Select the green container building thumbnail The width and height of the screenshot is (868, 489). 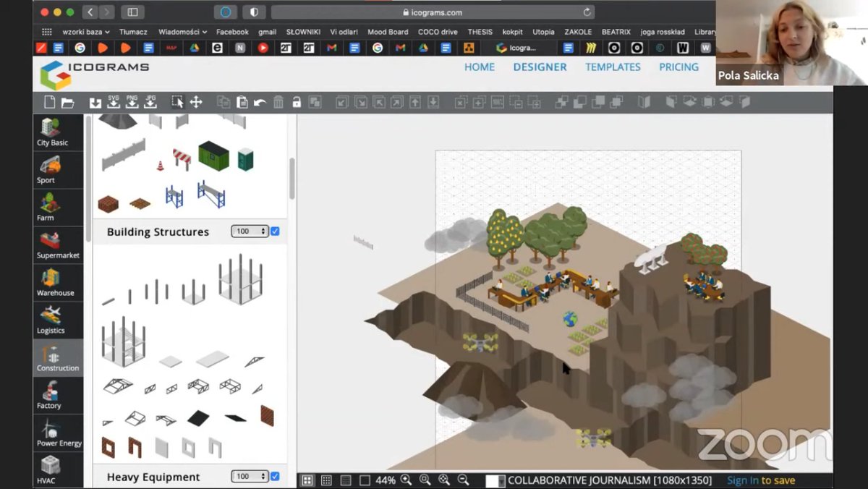click(214, 155)
